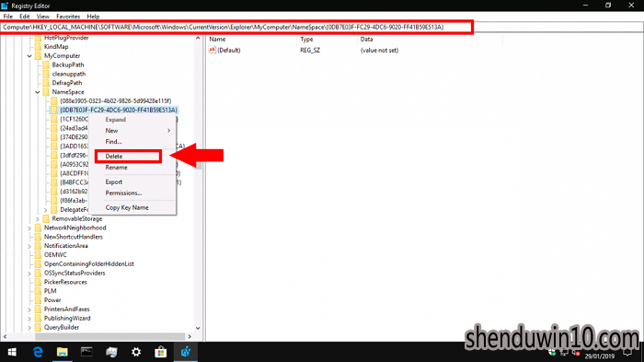Click Permissions... in context menu
The image size is (644, 362).
pyautogui.click(x=123, y=193)
